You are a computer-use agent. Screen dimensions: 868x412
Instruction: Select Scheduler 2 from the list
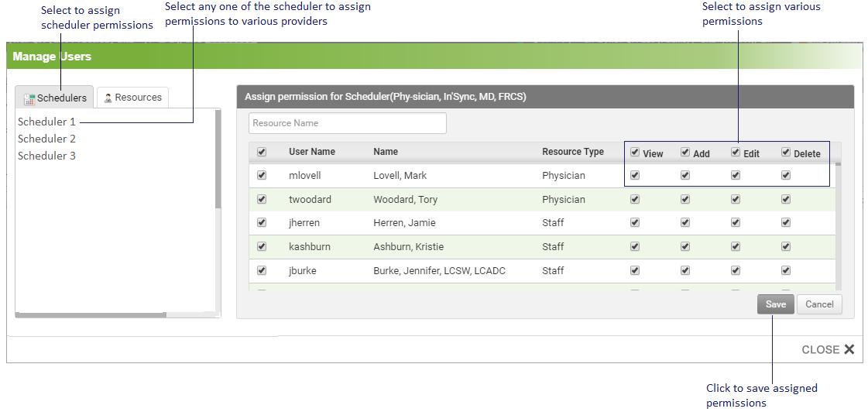pos(47,139)
